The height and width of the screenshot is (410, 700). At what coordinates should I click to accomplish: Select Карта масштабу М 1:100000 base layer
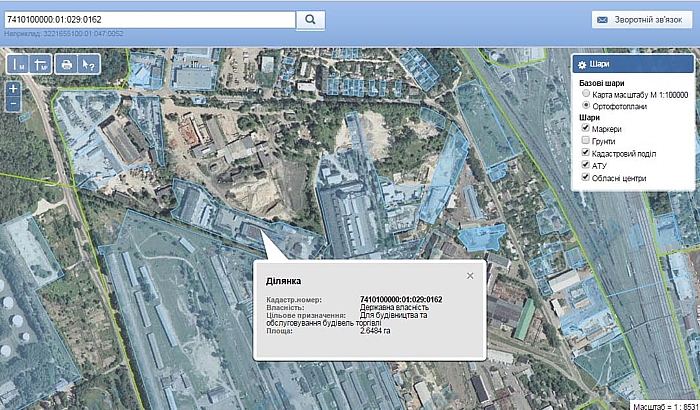coord(586,93)
